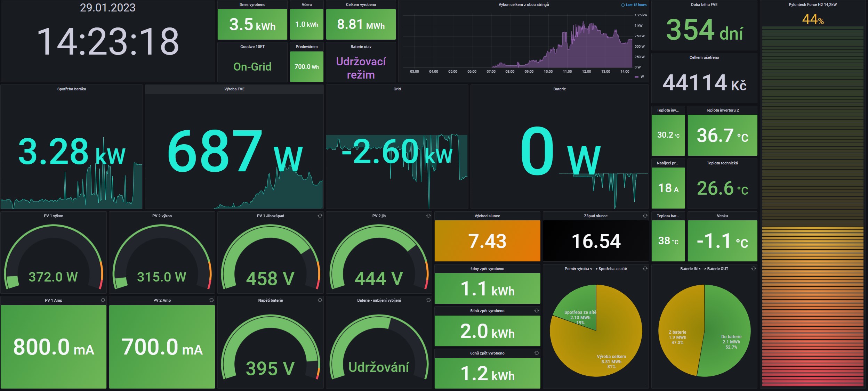Click refresh icon on PV 1 Amp panel
Viewport: 868px width, 391px height.
point(103,300)
